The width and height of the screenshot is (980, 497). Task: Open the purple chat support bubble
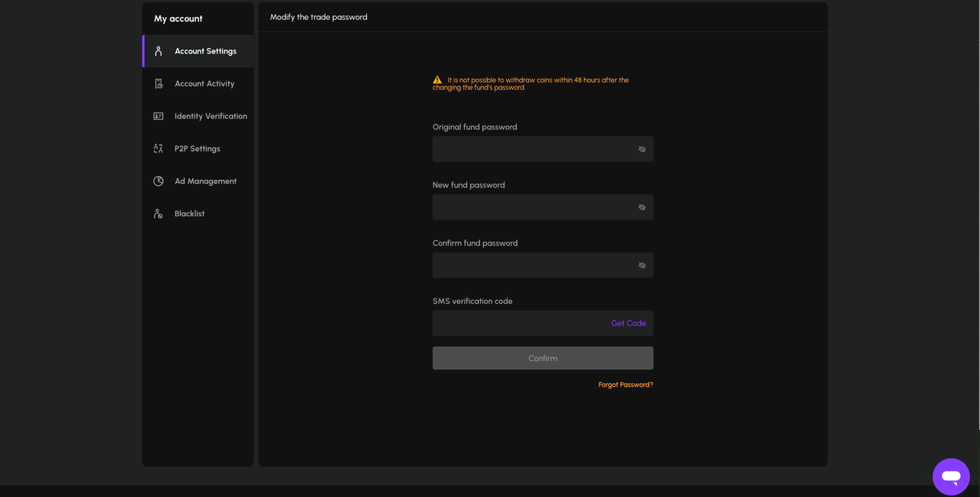click(x=951, y=477)
